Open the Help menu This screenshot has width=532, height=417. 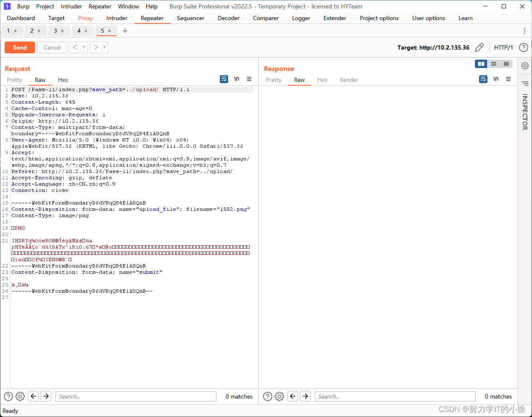tap(152, 6)
